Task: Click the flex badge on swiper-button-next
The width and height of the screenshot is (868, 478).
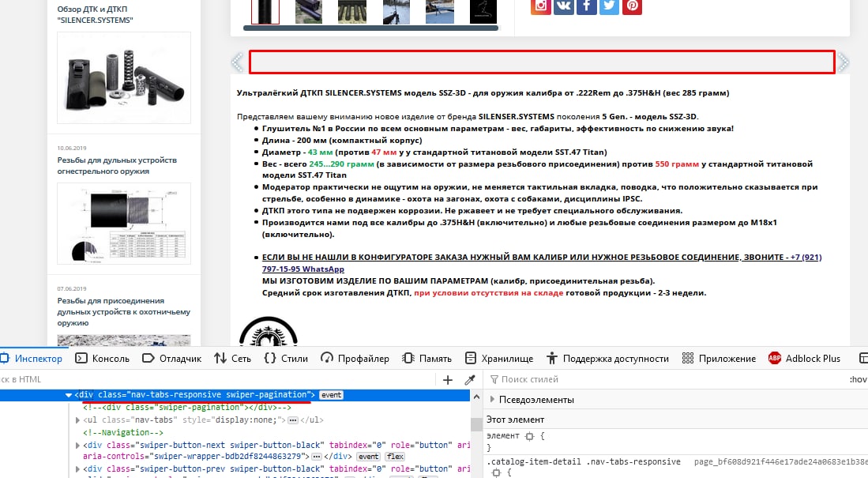Action: [x=395, y=457]
